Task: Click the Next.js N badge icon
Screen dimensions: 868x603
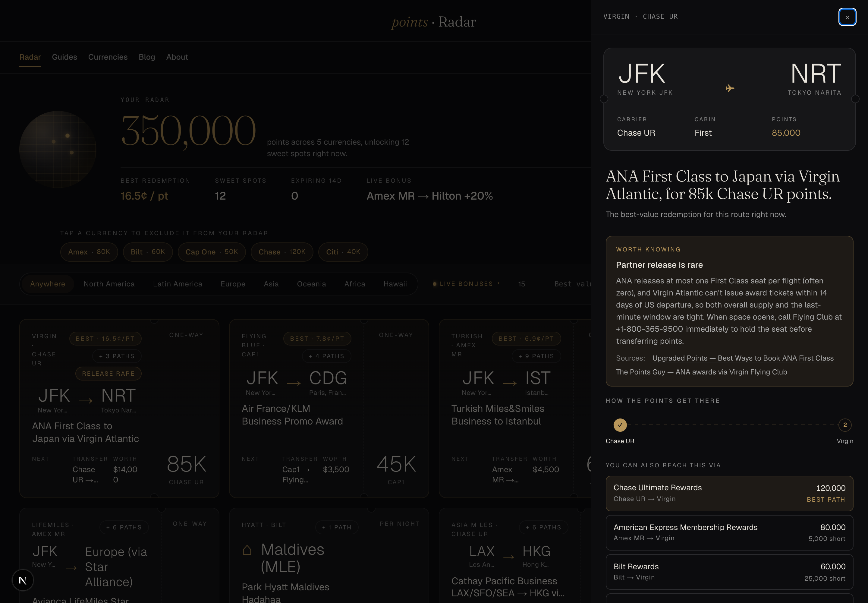Action: tap(23, 580)
